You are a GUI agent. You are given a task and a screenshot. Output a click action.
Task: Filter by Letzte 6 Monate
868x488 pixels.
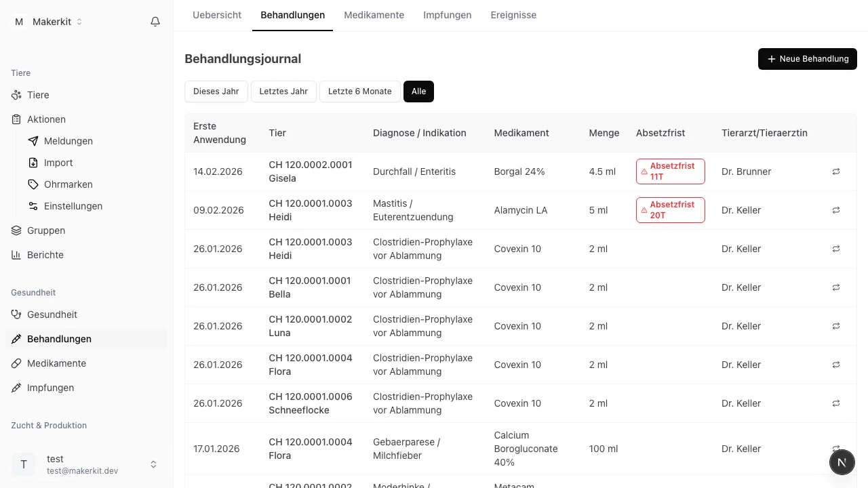click(359, 91)
